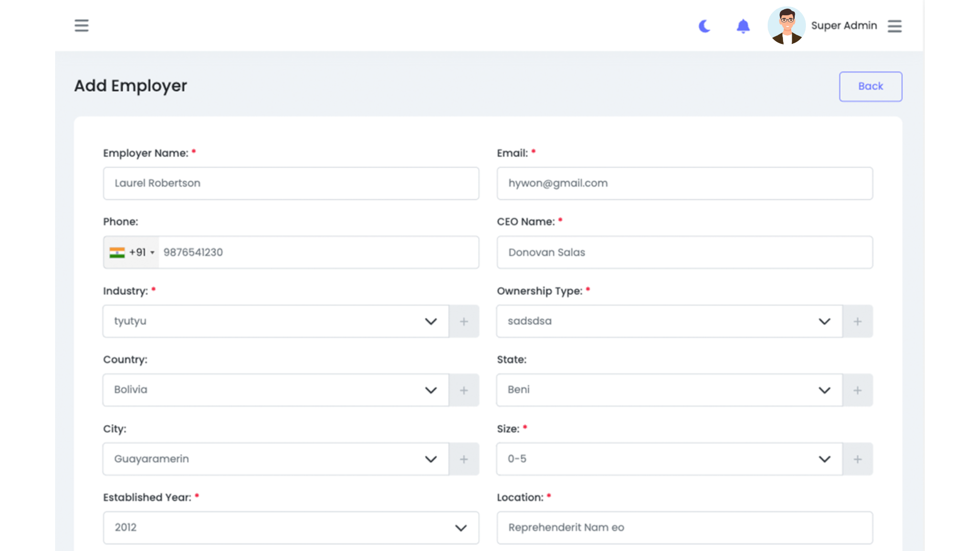Screen dimensions: 980x551
Task: Open the Size dropdown showing 0-5
Action: (x=669, y=459)
